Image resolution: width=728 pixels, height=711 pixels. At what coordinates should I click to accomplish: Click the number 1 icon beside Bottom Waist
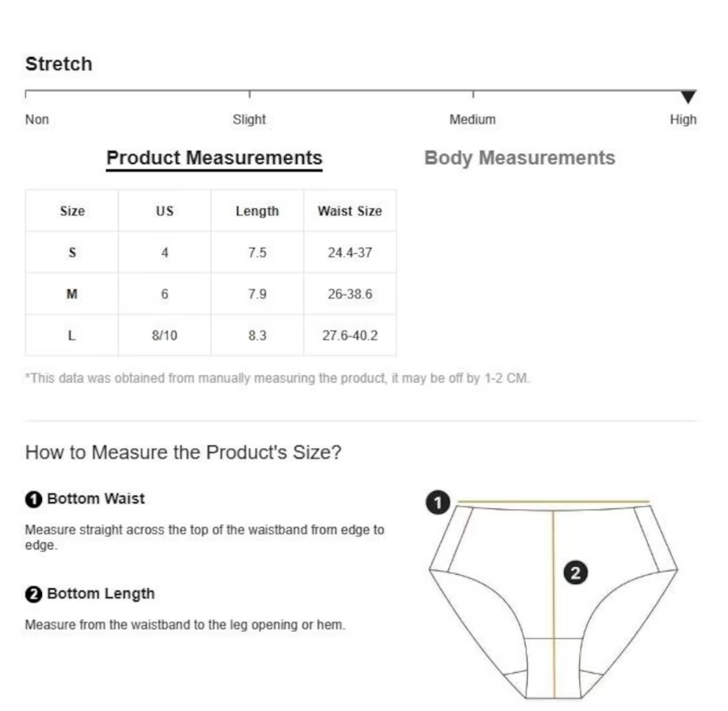point(33,500)
